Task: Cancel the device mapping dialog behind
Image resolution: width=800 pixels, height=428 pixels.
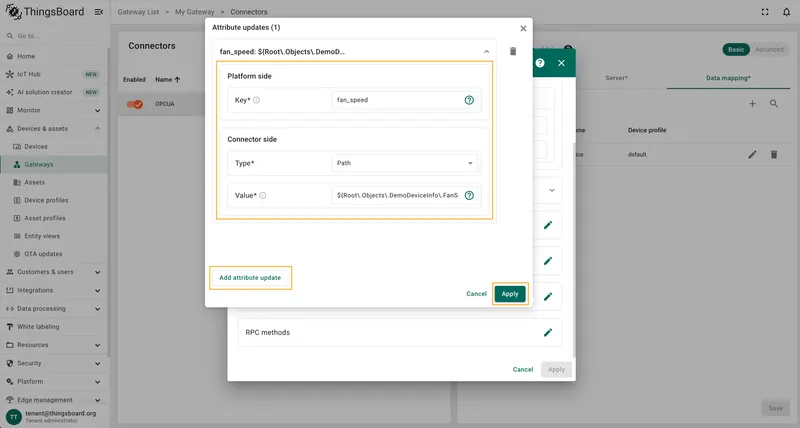Action: pos(523,369)
